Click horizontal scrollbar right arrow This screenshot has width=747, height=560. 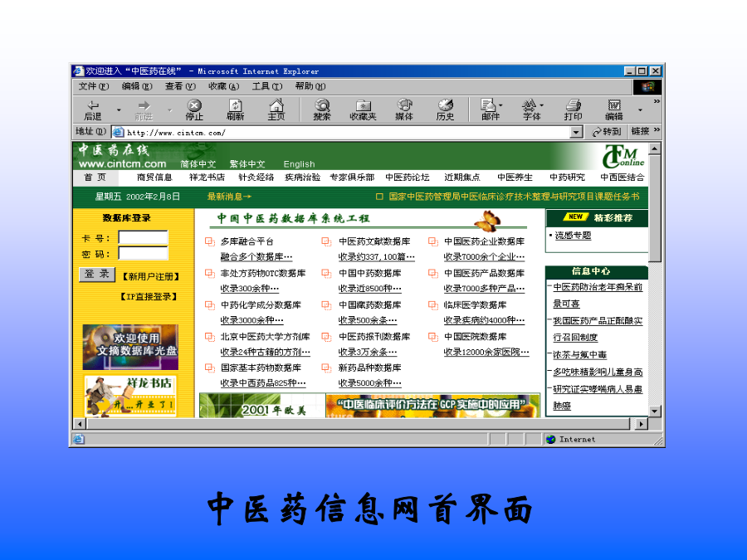[642, 423]
